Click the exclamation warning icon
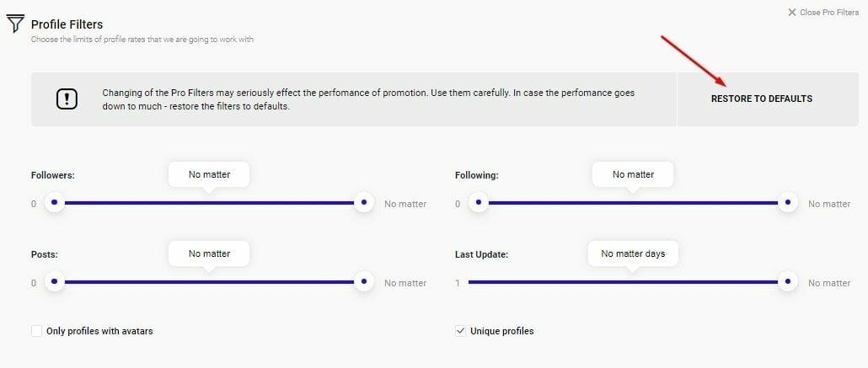Screen dimensions: 868x368 (67, 99)
